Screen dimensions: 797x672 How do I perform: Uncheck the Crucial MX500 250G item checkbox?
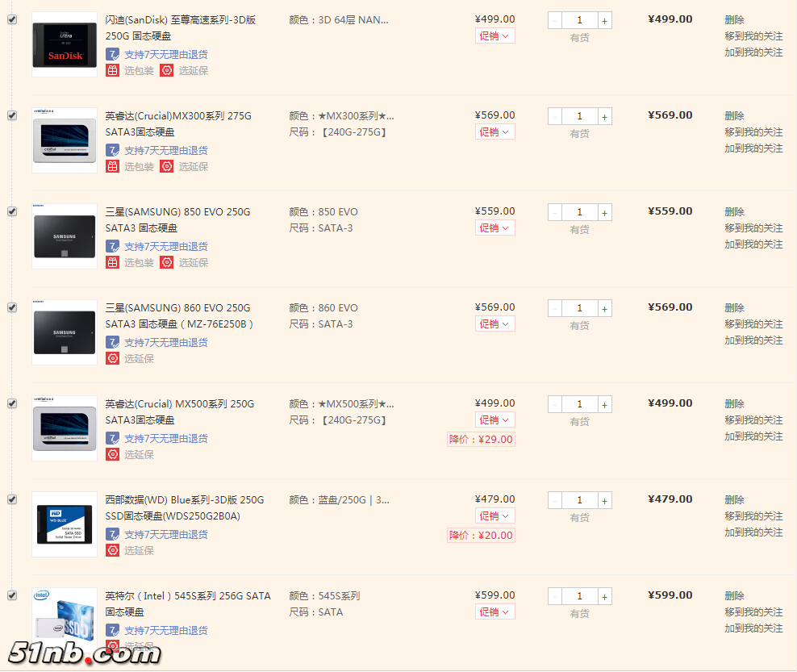coord(12,403)
